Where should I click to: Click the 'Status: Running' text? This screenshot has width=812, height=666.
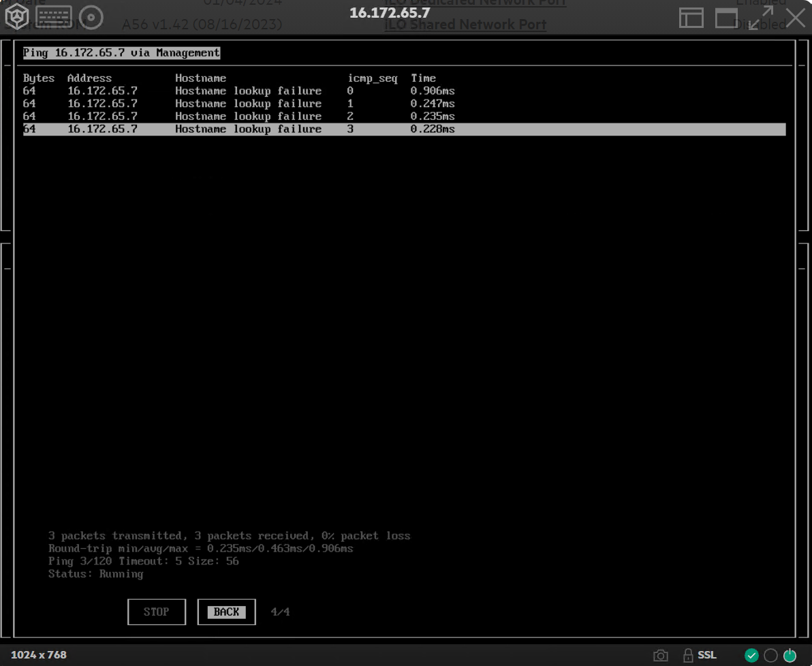pos(96,574)
